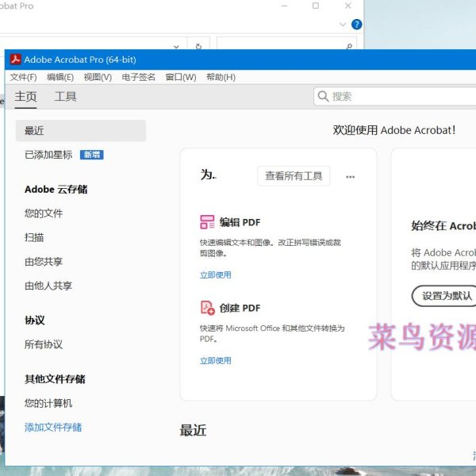This screenshot has width=476, height=476.
Task: Click the 编辑 PDF heading
Action: point(240,222)
